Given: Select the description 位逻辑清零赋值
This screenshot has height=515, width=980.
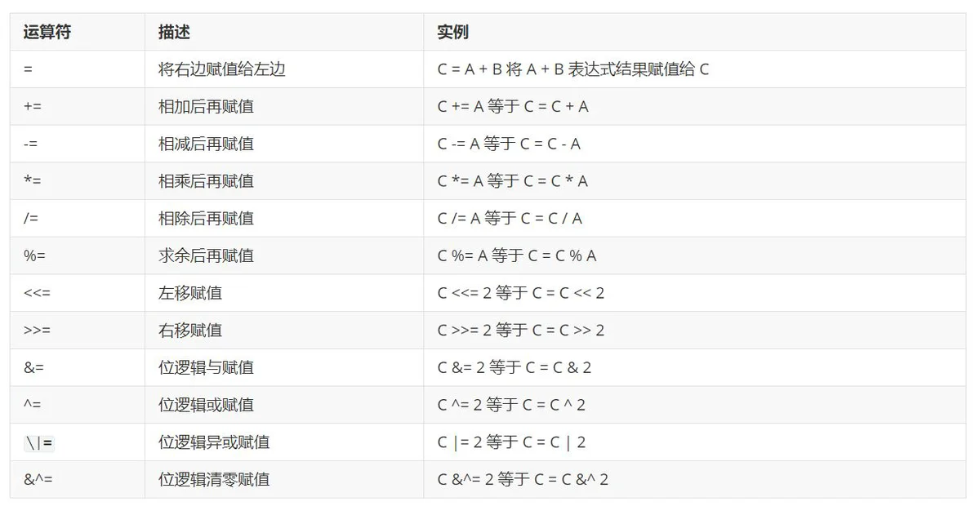Looking at the screenshot, I should coord(214,480).
